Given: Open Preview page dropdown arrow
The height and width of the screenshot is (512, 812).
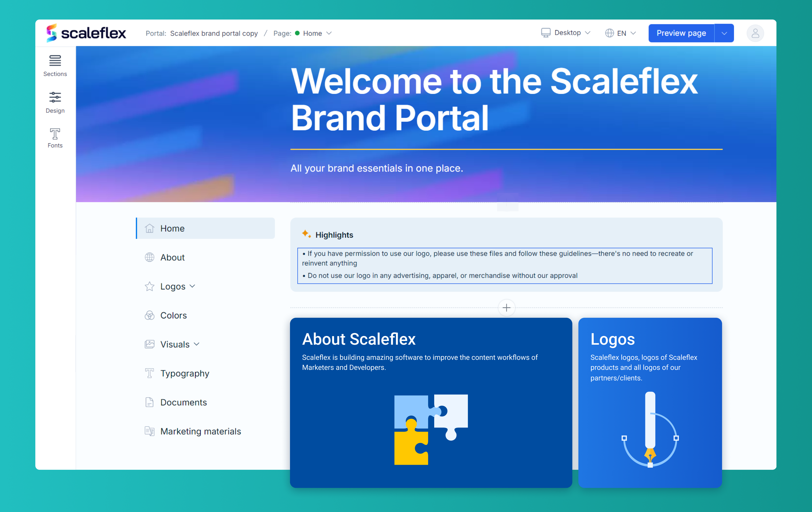Looking at the screenshot, I should 724,33.
